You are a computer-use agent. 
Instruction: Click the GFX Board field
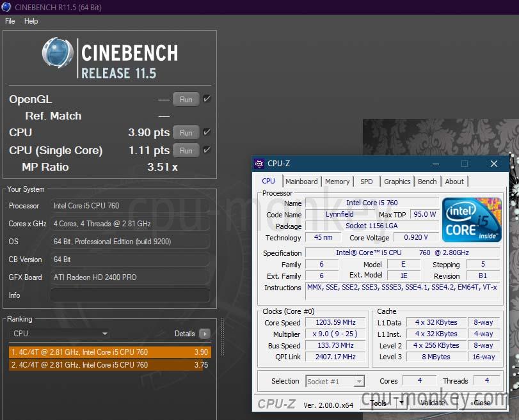pyautogui.click(x=130, y=277)
